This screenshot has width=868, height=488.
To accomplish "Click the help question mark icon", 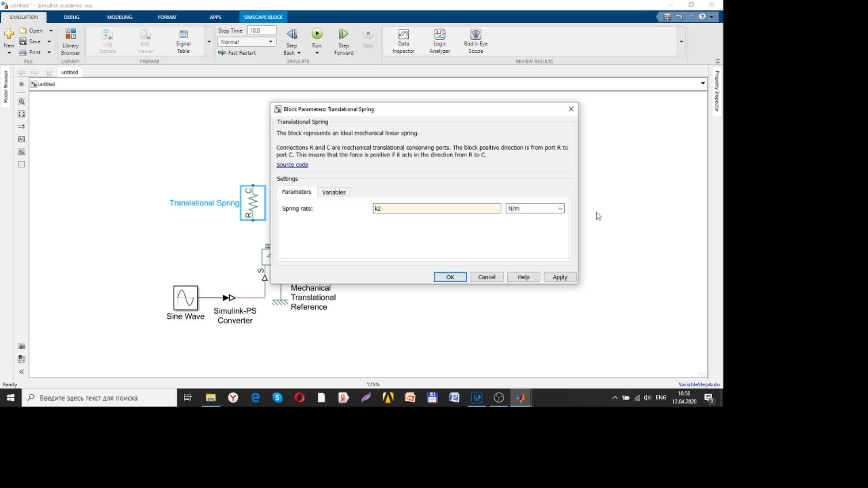I will coord(702,17).
